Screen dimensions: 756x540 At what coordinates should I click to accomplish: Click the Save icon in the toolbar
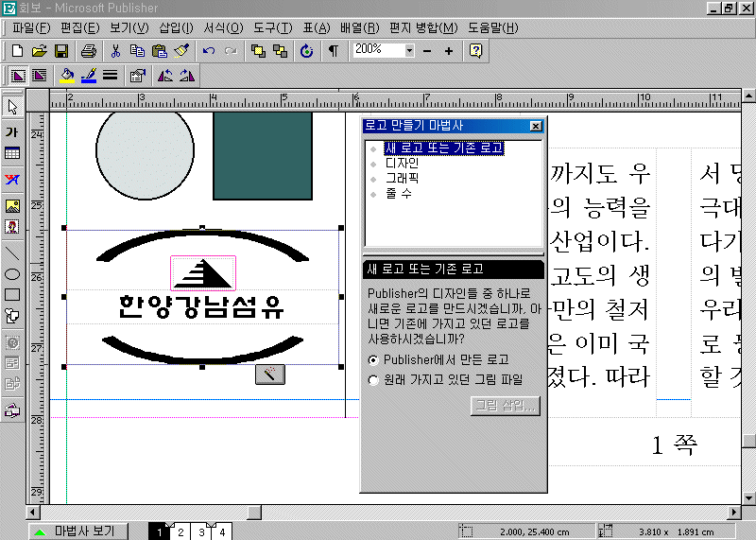tap(61, 51)
